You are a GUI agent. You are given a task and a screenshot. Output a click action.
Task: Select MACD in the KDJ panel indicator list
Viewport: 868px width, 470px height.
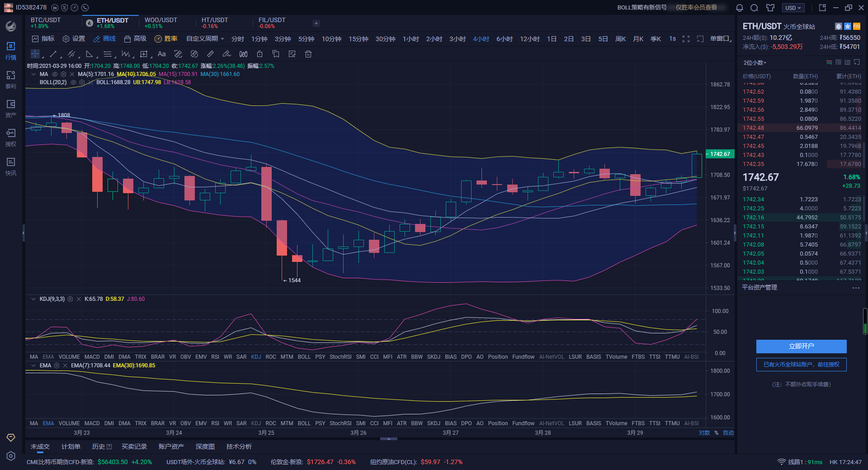tap(92, 357)
